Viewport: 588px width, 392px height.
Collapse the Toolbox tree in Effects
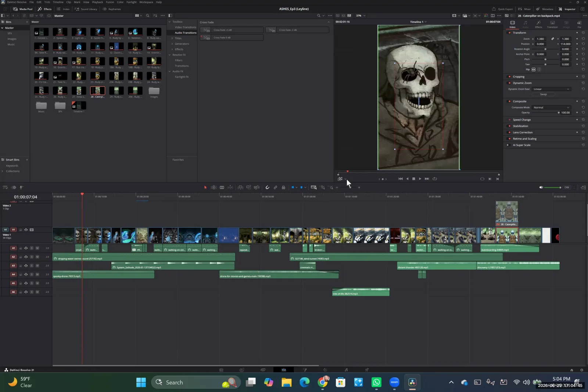click(169, 22)
